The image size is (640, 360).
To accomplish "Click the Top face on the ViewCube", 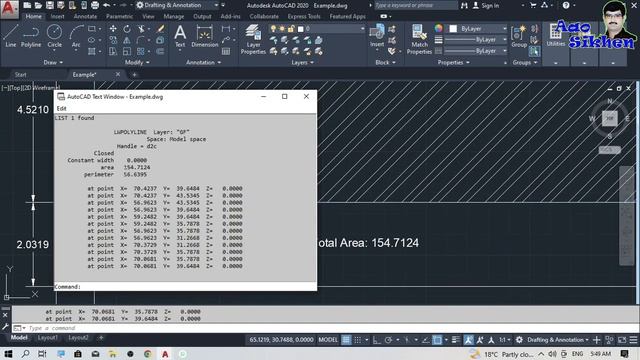I will pyautogui.click(x=609, y=118).
